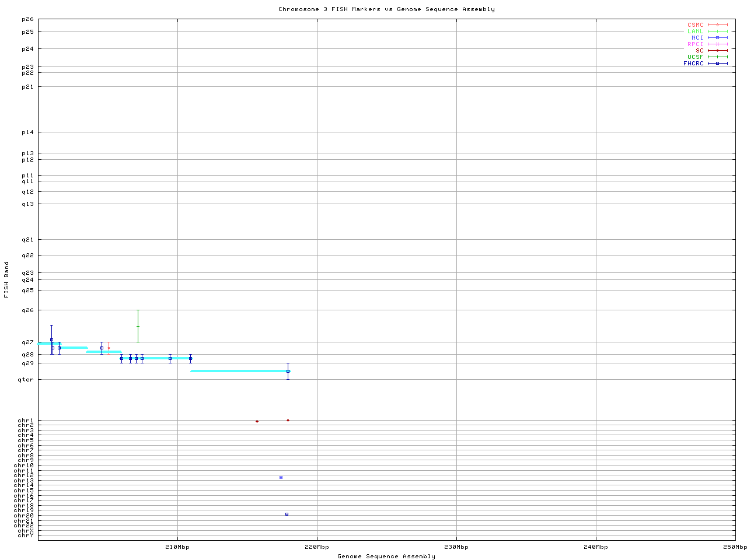This screenshot has width=747, height=560.
Task: Select the FHCRC marker on the 210Mbp gridline
Action: pos(170,358)
